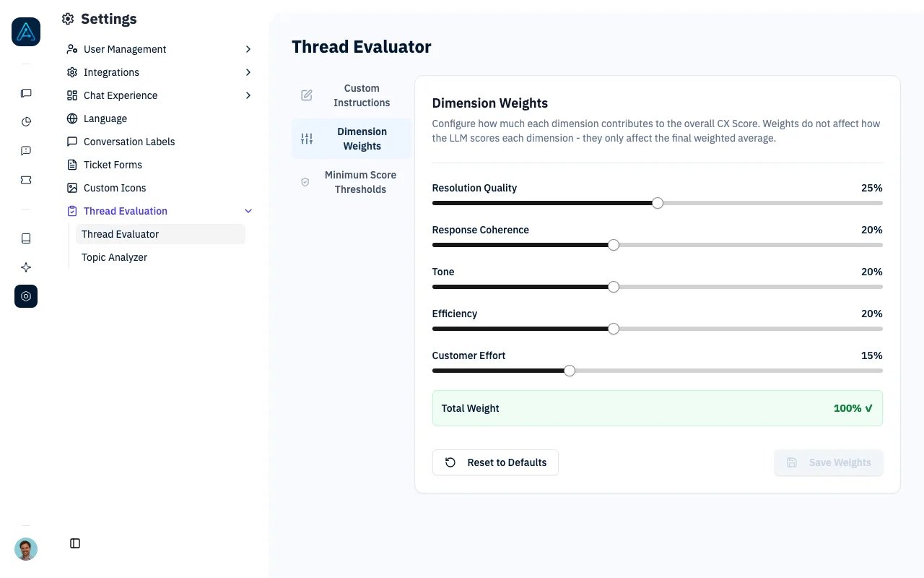Click the Custom Instructions pencil edit icon
Screen dimensions: 924x578
click(x=307, y=95)
